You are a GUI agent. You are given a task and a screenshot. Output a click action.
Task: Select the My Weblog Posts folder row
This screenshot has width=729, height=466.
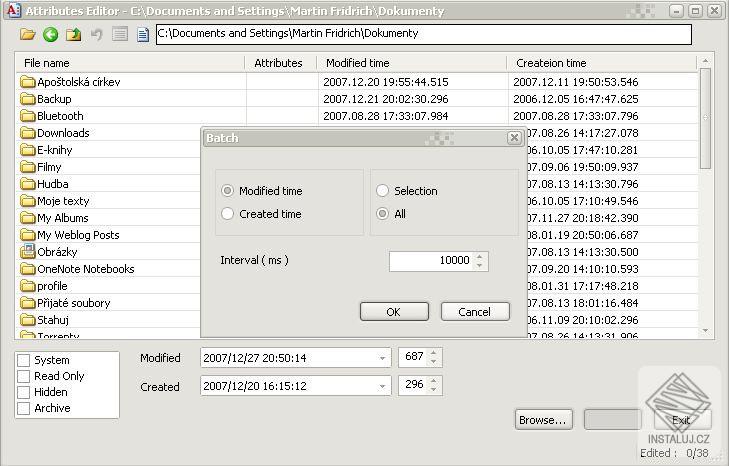[x=110, y=235]
